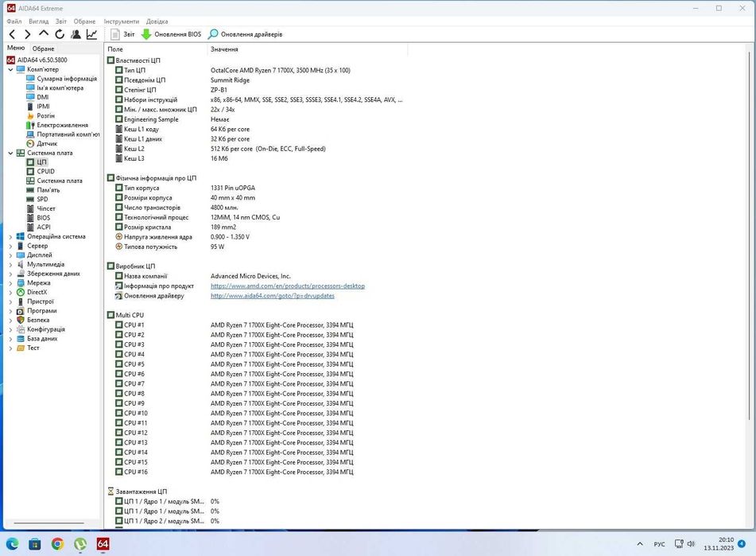Open Google Chrome from the taskbar

click(57, 544)
